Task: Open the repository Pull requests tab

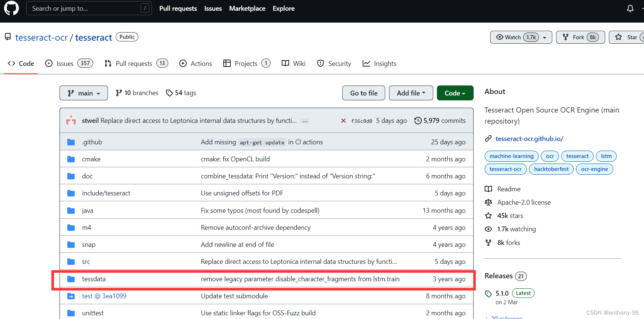Action: click(136, 64)
